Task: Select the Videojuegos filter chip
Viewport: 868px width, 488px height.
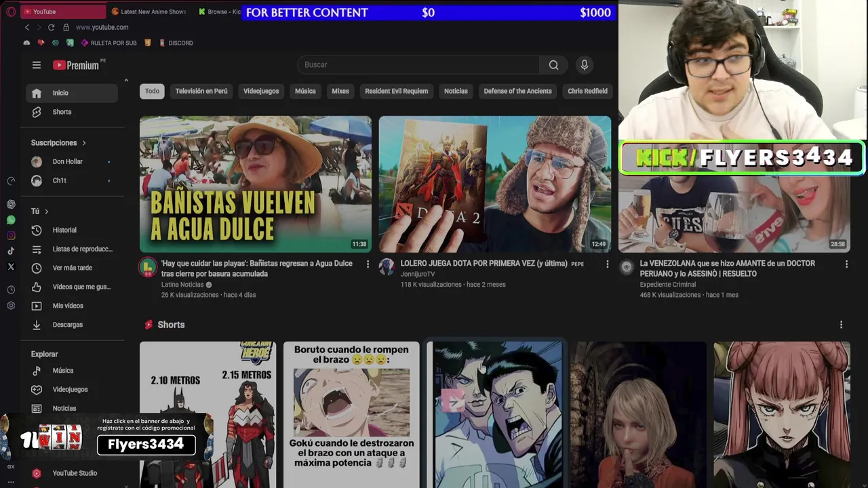Action: coord(261,91)
